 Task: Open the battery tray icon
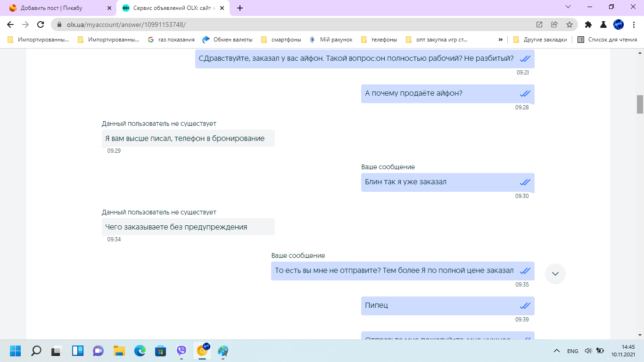point(600,351)
